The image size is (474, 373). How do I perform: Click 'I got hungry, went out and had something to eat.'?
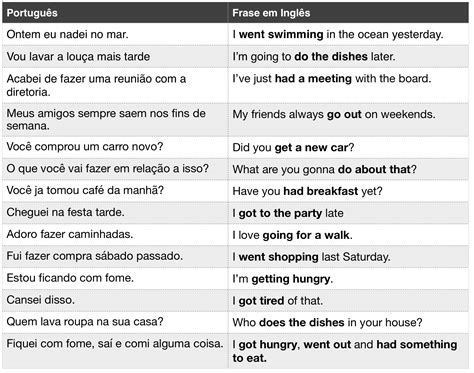click(x=345, y=351)
